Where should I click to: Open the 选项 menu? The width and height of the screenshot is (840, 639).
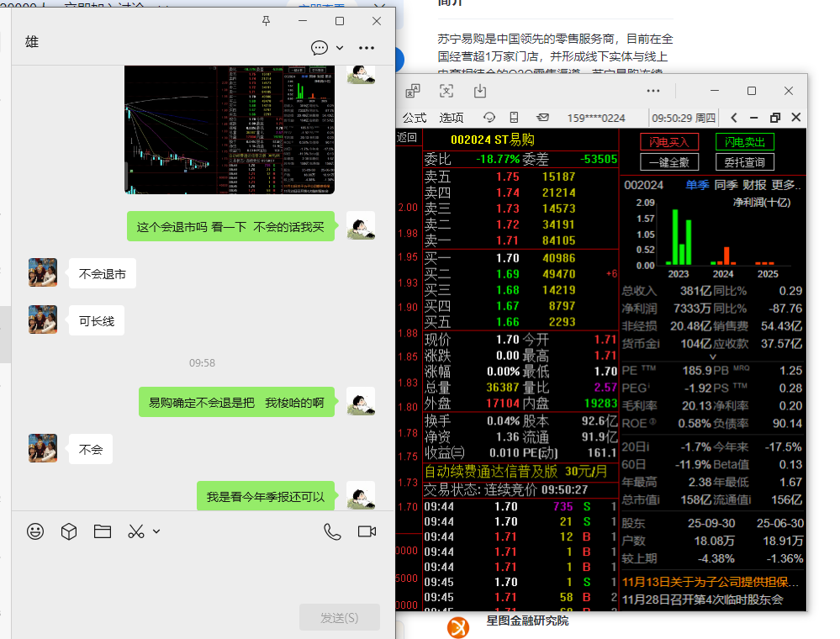click(x=452, y=118)
